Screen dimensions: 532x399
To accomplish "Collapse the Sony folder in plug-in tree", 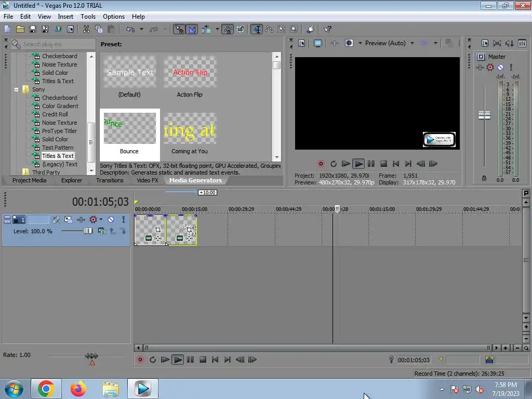I will (x=16, y=89).
